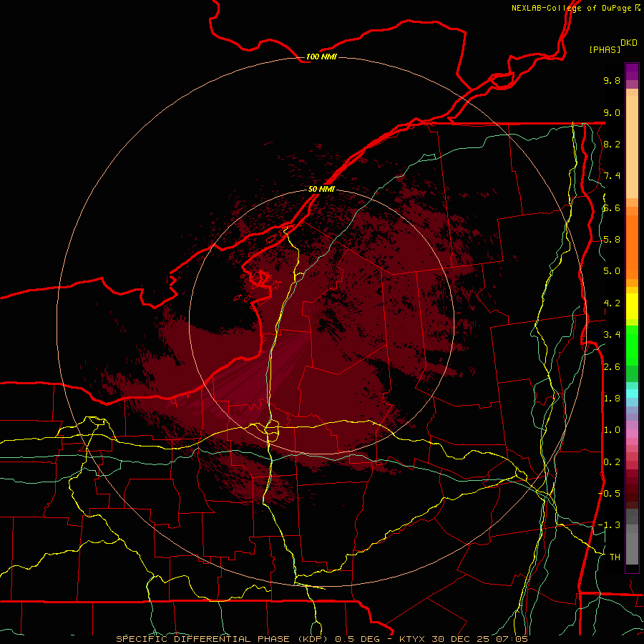
Task: Click the 9.0 value on the color scale
Action: pos(612,112)
